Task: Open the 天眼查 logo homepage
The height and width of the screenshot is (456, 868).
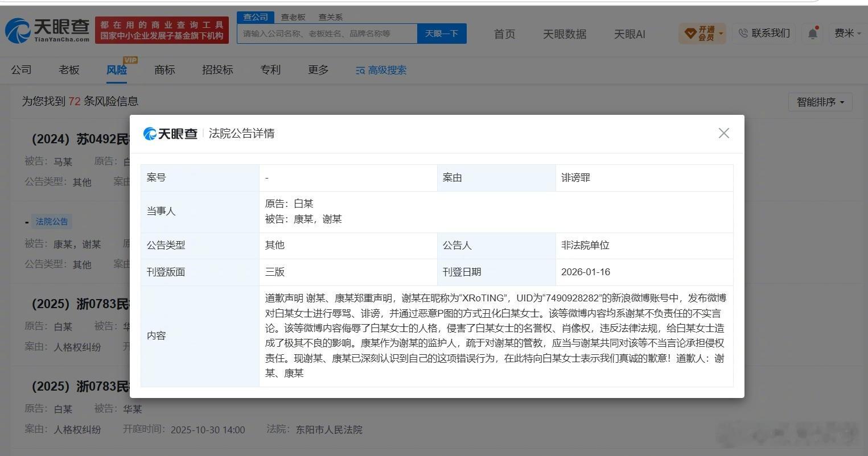Action: point(48,31)
